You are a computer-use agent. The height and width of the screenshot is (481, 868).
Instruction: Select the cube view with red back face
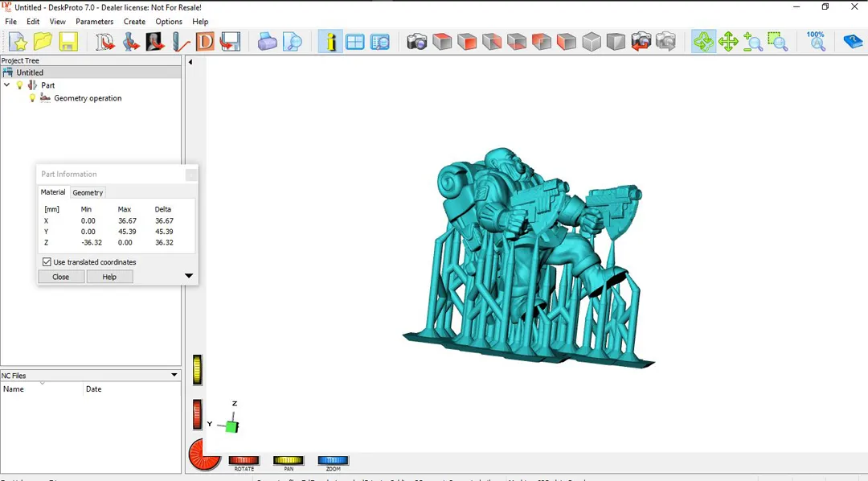point(542,42)
